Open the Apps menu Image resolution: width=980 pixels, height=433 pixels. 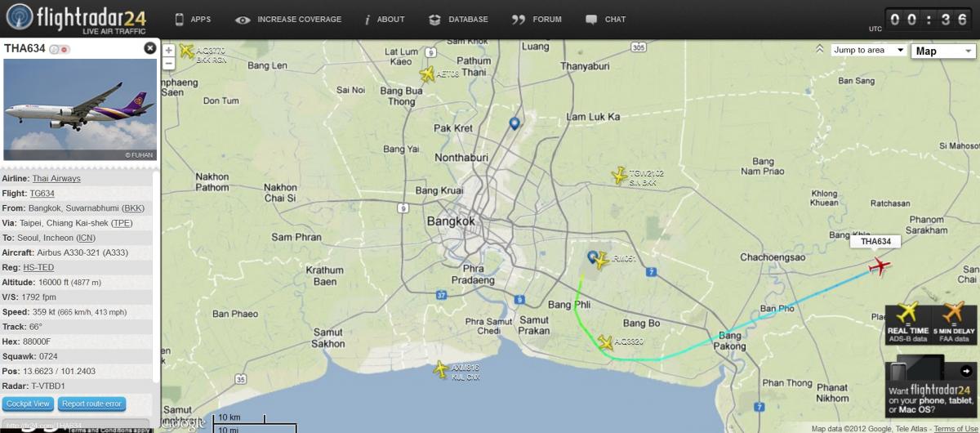(193, 19)
